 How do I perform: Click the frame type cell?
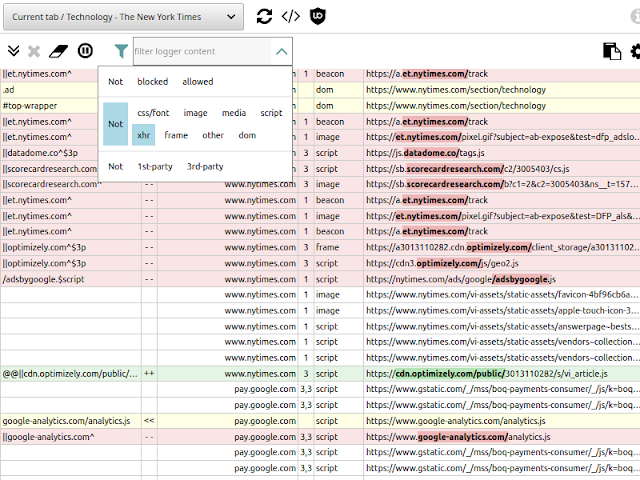point(338,247)
